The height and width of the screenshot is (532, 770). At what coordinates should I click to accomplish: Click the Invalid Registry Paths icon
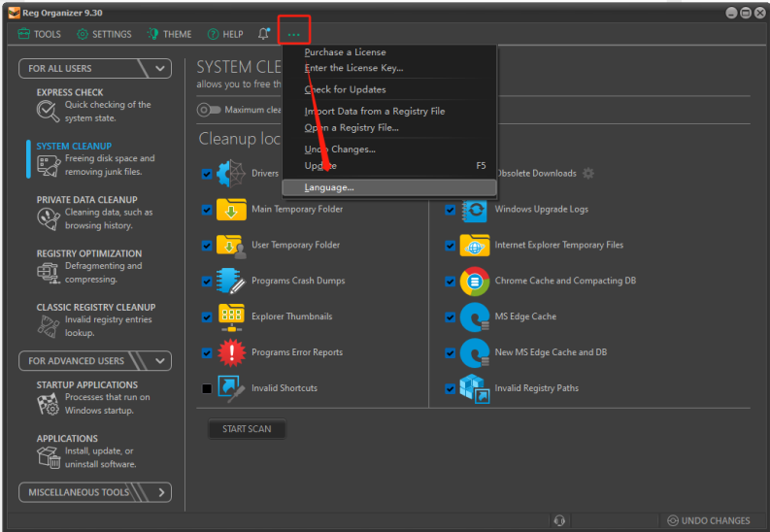pyautogui.click(x=475, y=388)
